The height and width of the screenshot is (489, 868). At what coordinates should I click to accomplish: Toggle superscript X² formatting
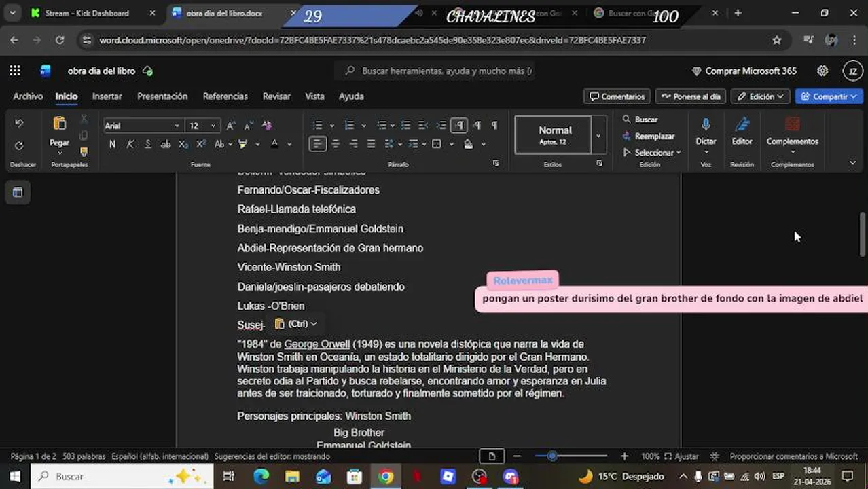(x=201, y=144)
